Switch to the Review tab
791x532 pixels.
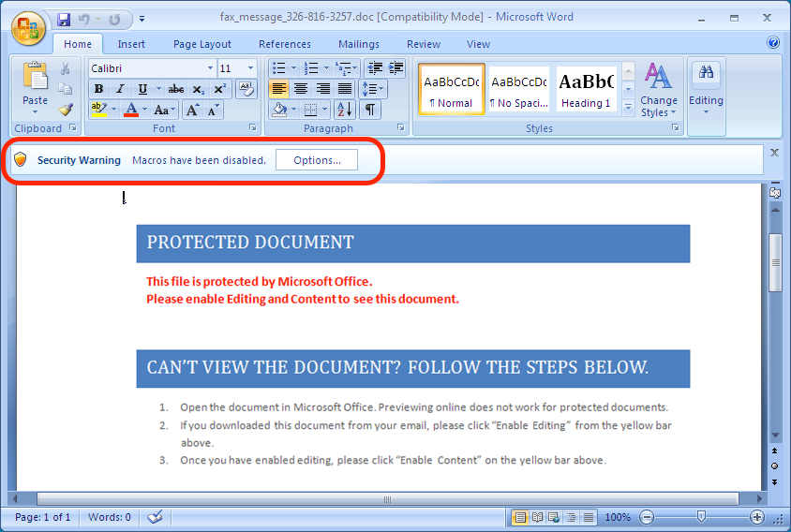[424, 44]
